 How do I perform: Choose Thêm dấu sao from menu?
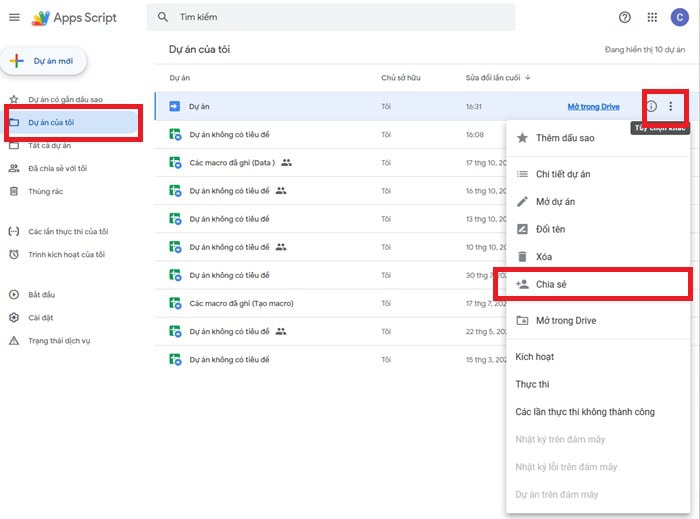point(565,138)
